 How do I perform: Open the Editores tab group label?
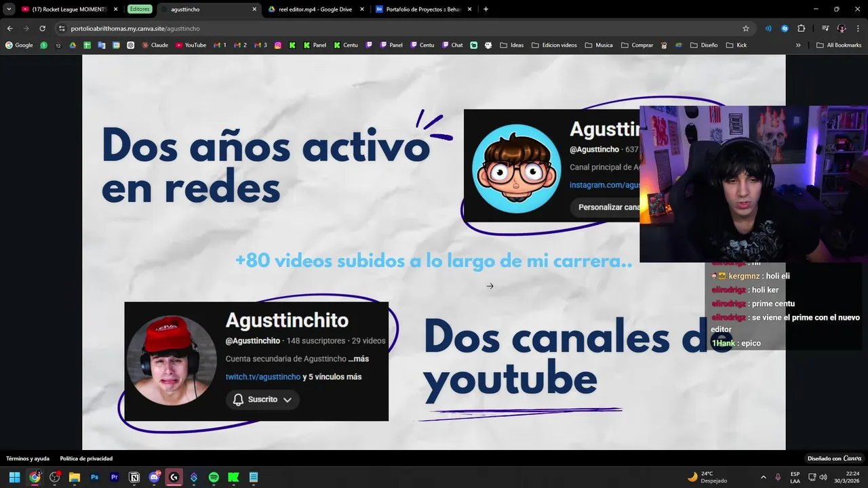coord(140,9)
